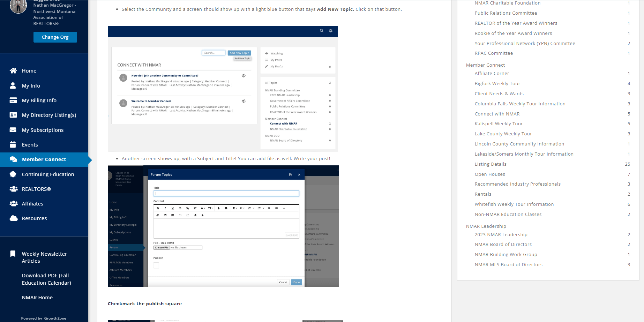Click the Add New Topic tutorial screenshot
This screenshot has width=644, height=322.
(223, 89)
